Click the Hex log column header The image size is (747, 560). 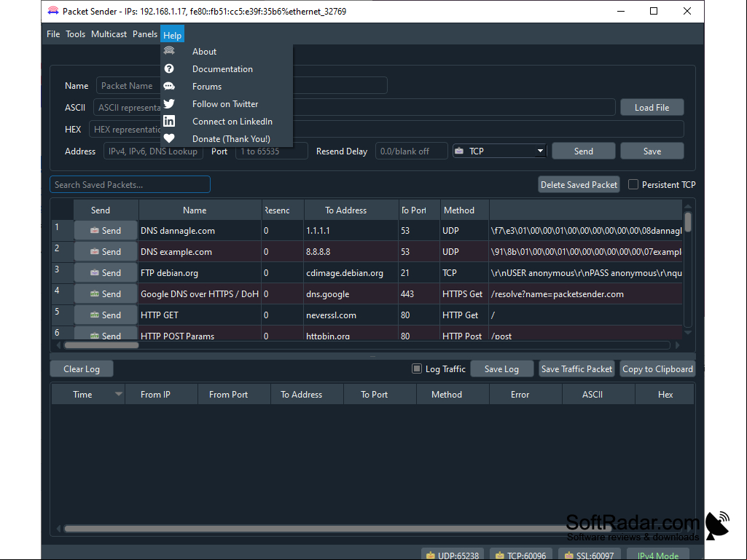(x=665, y=394)
